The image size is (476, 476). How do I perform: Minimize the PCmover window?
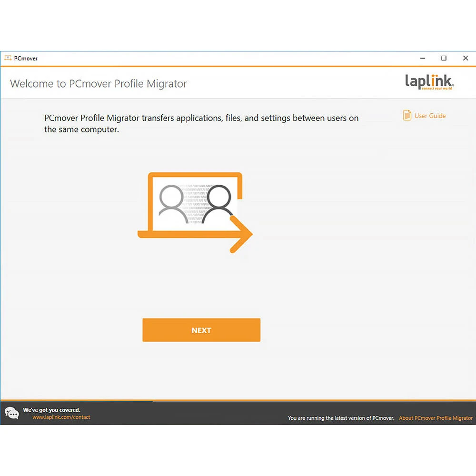point(422,58)
